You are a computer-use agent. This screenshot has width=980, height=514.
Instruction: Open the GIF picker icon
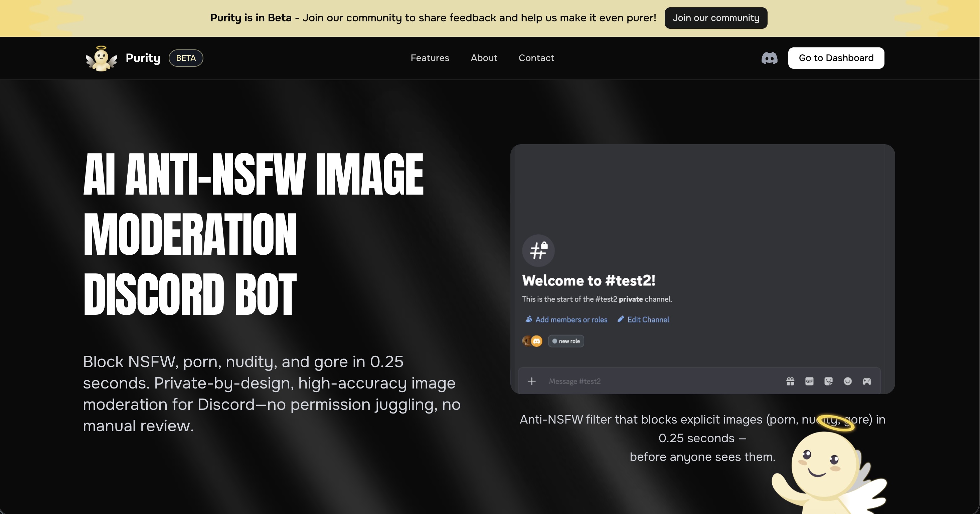click(809, 381)
